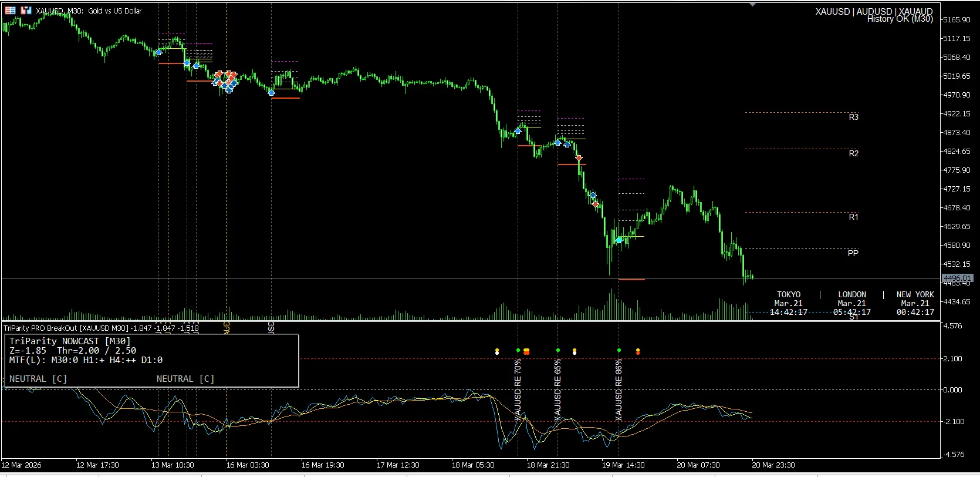Click the current price tag 4496.01
980x477 pixels.
click(957, 278)
